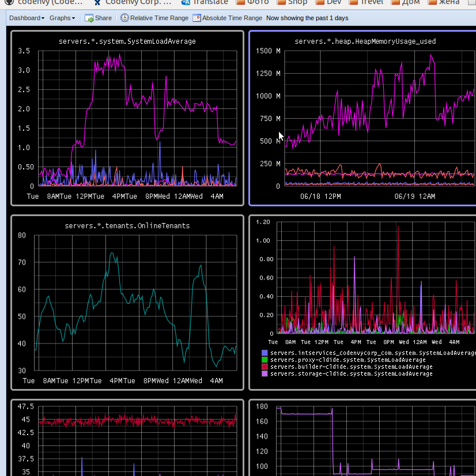The image size is (476, 476).
Task: Click the blue intservices legend color swatch
Action: pyautogui.click(x=265, y=353)
